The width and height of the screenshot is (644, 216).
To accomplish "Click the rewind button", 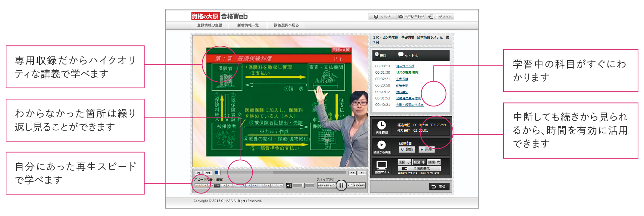I will [x=208, y=173].
